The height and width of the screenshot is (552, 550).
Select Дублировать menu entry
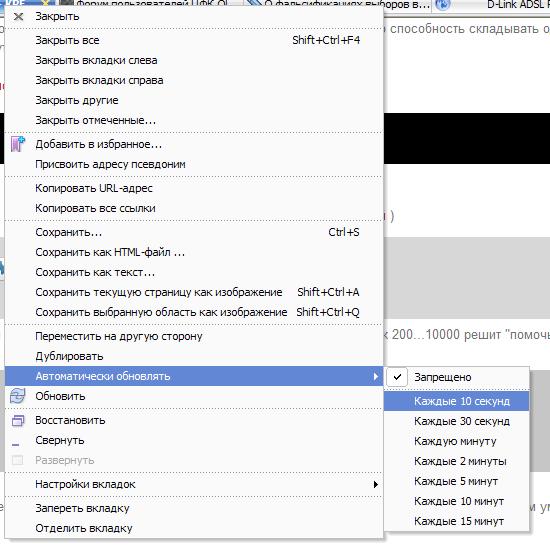coord(194,356)
